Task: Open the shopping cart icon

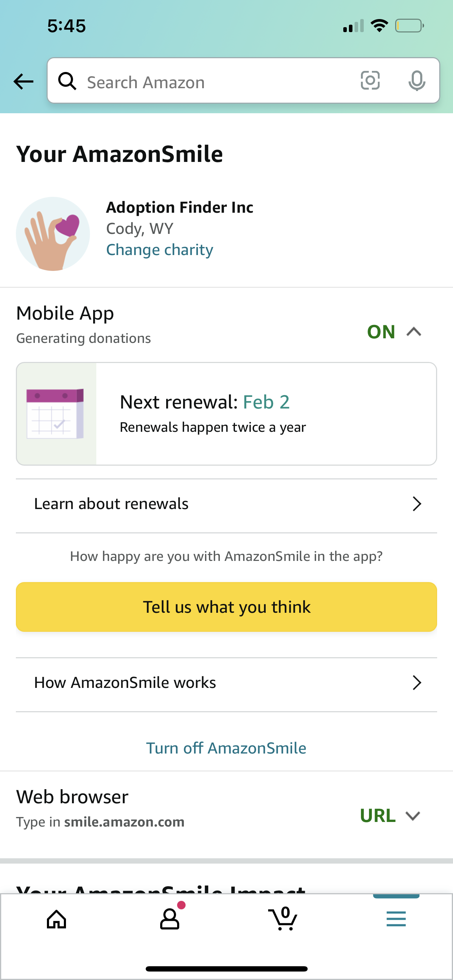Action: click(283, 919)
